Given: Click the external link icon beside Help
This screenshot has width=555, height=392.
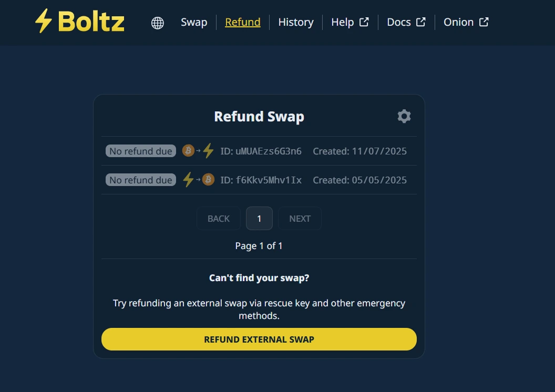Looking at the screenshot, I should pos(364,22).
